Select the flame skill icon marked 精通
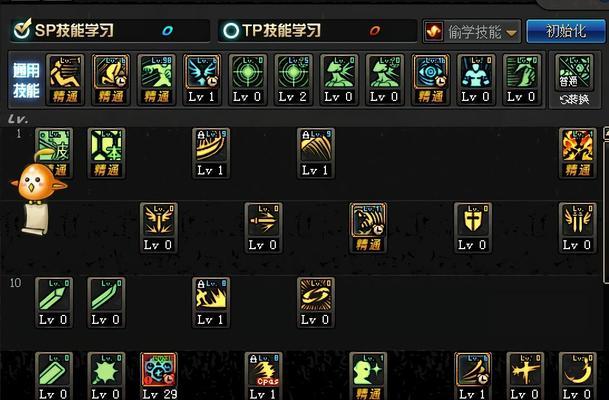The height and width of the screenshot is (400, 609). (x=578, y=153)
